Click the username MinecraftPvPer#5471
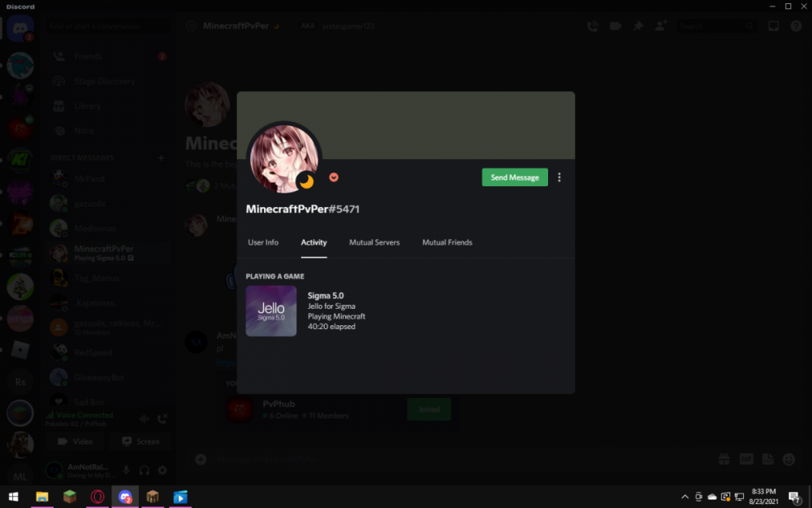This screenshot has height=508, width=812. pos(302,209)
